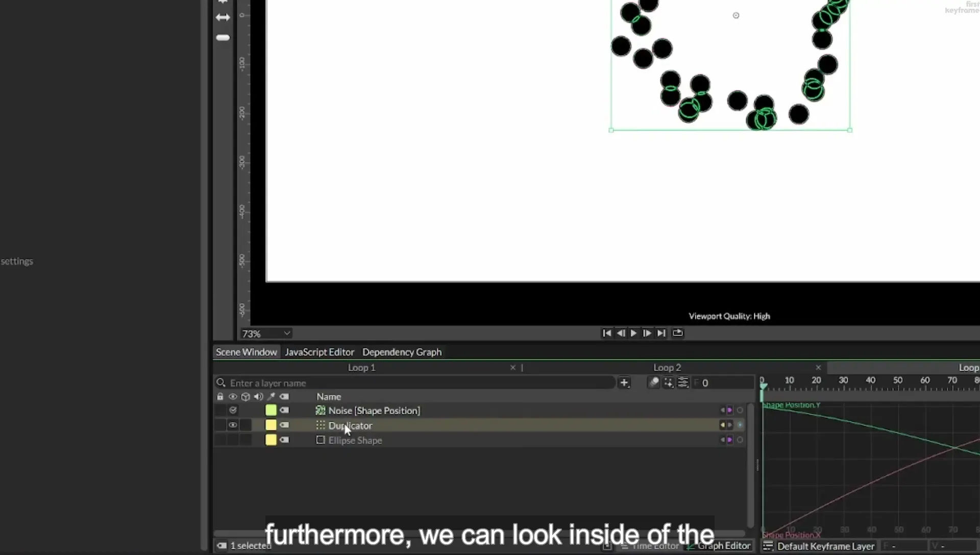Open Default Keyframe Layer selector
The width and height of the screenshot is (980, 555).
[825, 546]
